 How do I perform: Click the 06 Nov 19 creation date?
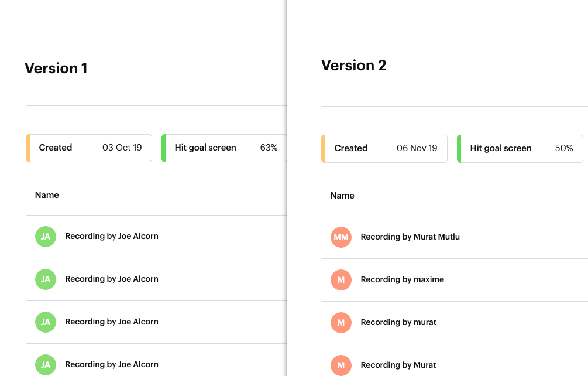click(417, 148)
